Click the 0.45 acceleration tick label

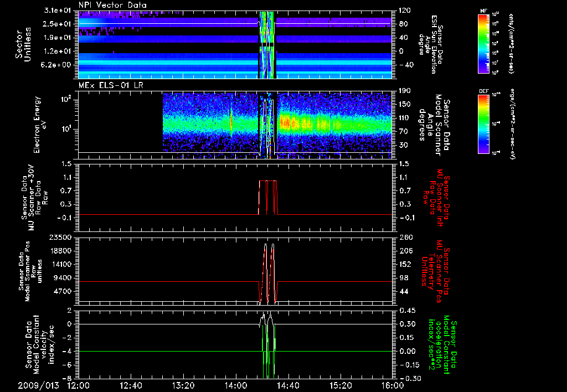point(406,311)
